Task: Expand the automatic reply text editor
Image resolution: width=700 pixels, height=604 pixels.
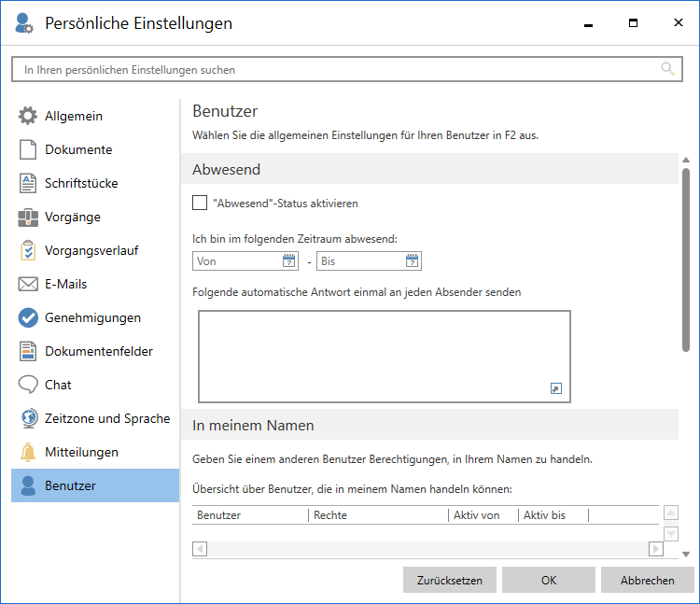Action: point(556,389)
